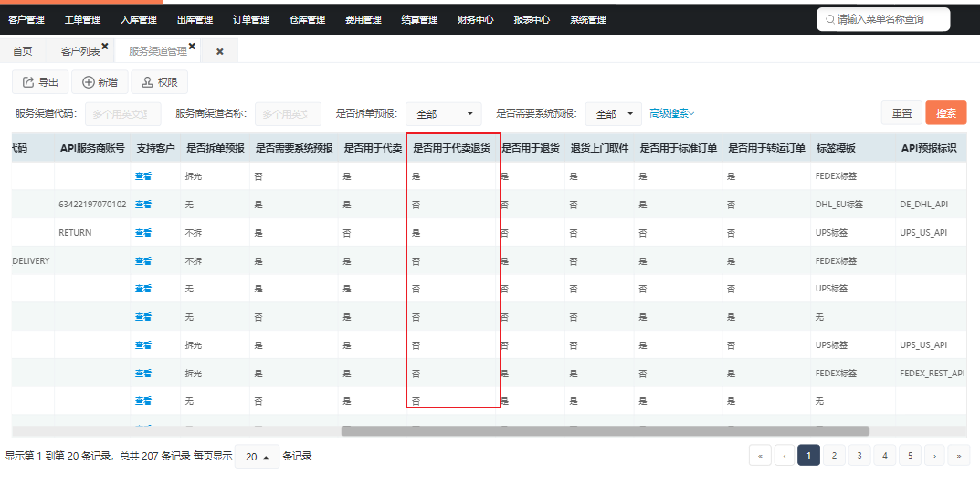This screenshot has width=980, height=486.
Task: Open the 出库管理 menu
Action: tap(195, 20)
